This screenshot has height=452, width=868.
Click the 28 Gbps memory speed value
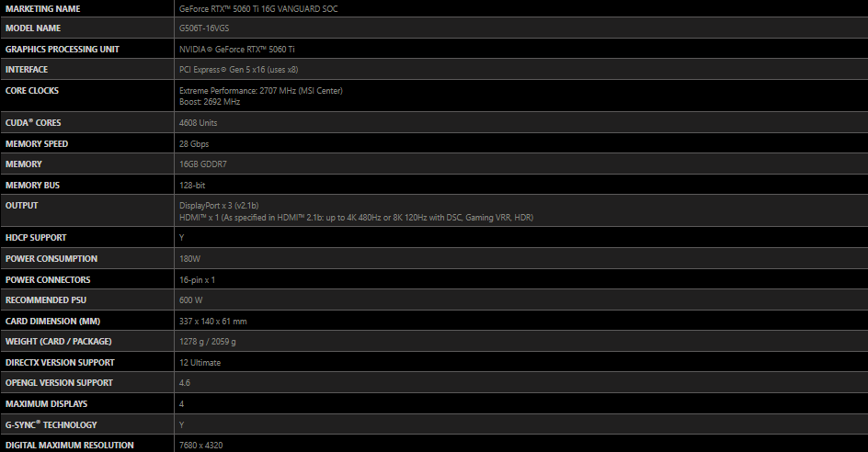194,144
